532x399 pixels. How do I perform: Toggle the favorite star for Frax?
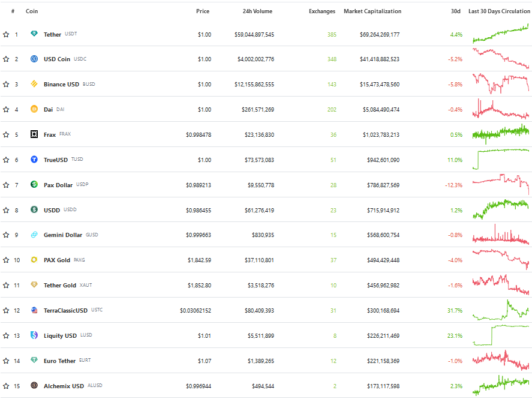(6, 134)
